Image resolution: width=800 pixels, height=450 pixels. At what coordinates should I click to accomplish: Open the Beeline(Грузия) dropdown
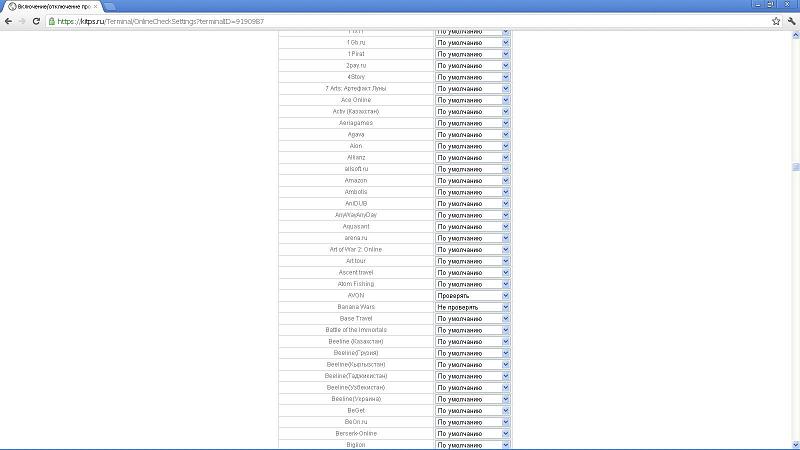pos(472,353)
